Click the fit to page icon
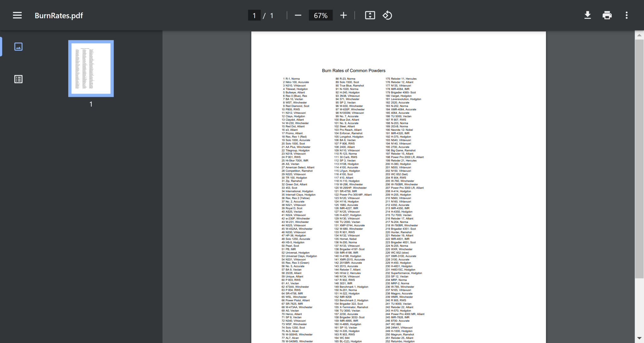This screenshot has width=644, height=343. pos(370,15)
